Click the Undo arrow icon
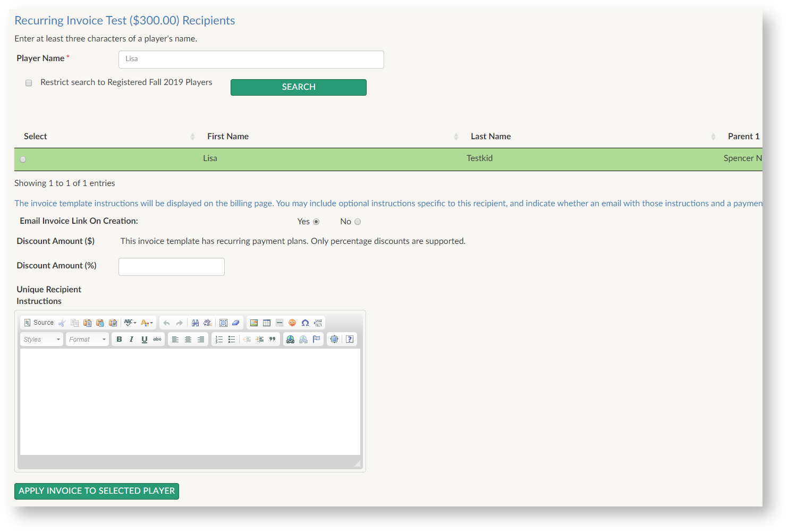The height and width of the screenshot is (532, 788). click(x=167, y=323)
